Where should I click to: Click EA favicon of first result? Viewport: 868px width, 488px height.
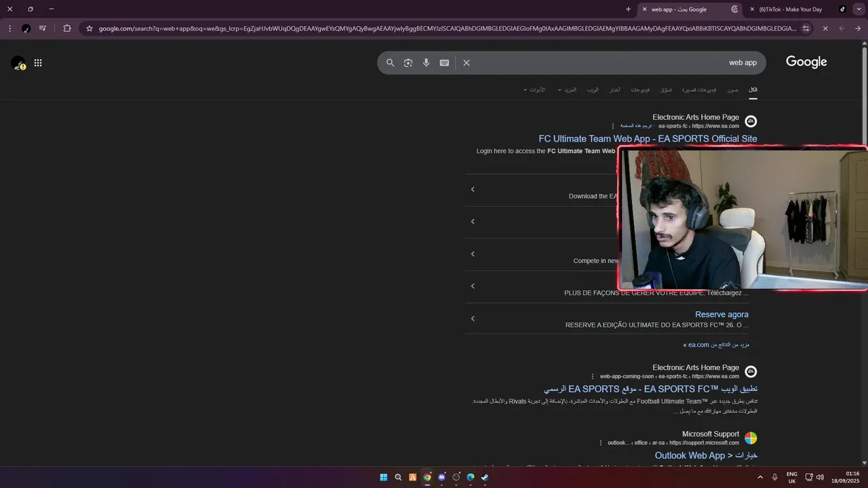(751, 121)
